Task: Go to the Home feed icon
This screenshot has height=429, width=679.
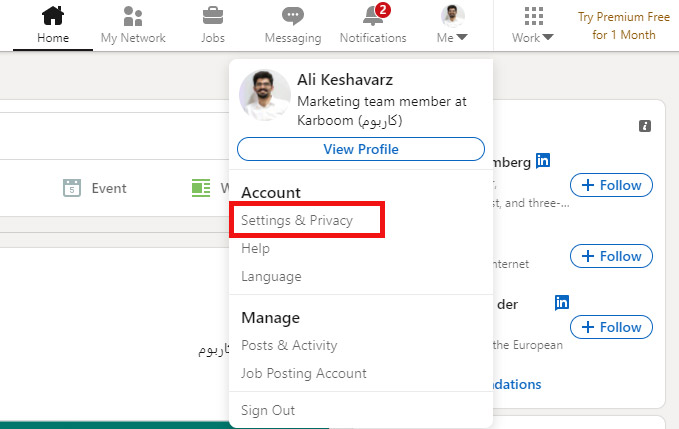Action: [53, 16]
